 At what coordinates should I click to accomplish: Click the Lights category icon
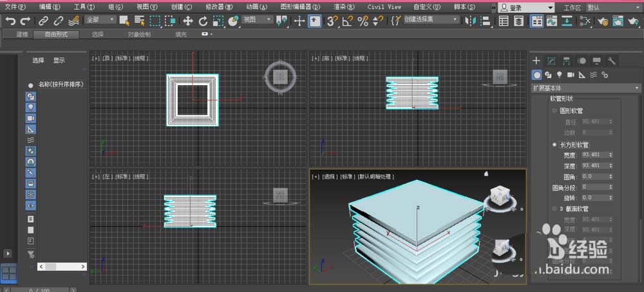(560, 75)
